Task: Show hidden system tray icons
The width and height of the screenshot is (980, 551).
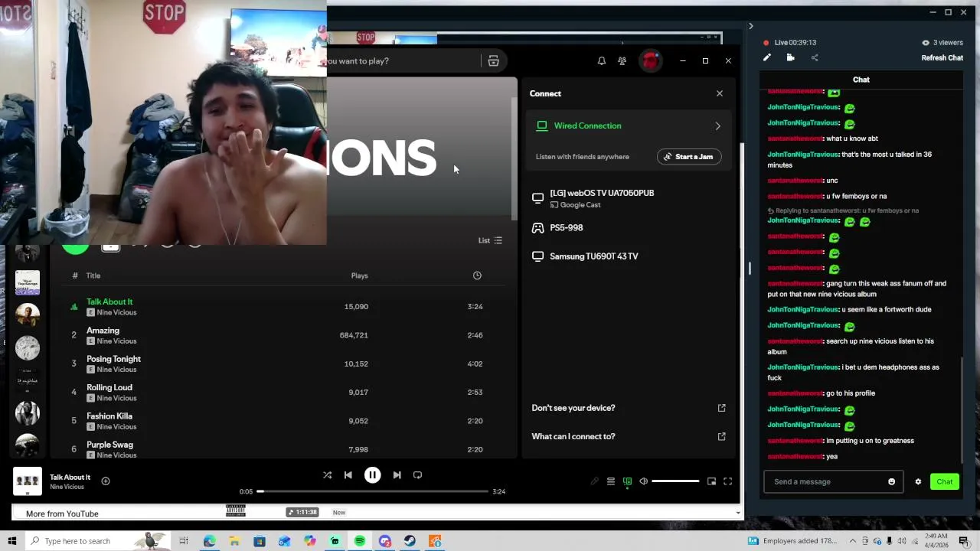Action: click(853, 541)
